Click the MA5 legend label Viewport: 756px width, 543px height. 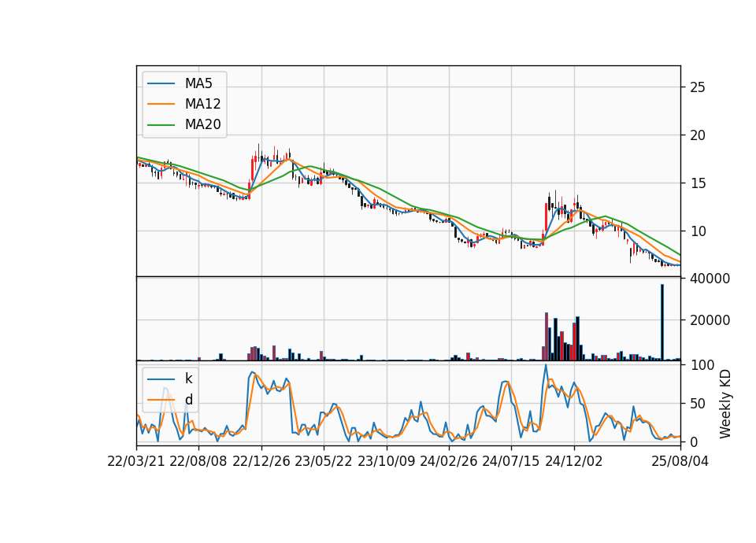pos(198,83)
